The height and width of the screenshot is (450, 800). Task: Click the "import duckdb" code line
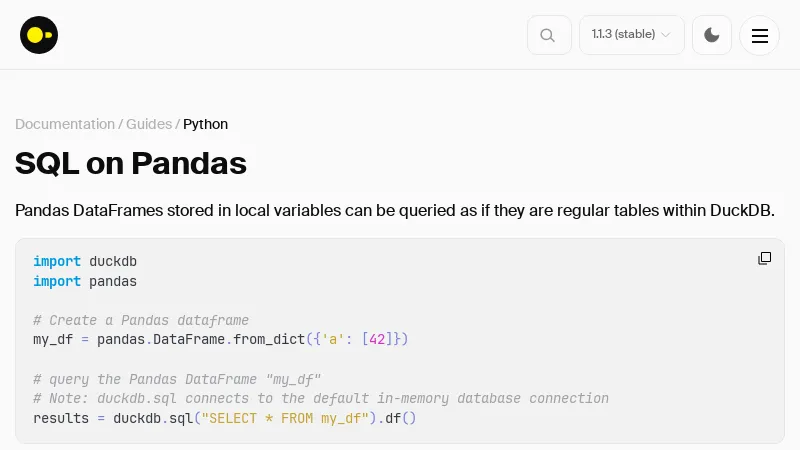point(85,261)
